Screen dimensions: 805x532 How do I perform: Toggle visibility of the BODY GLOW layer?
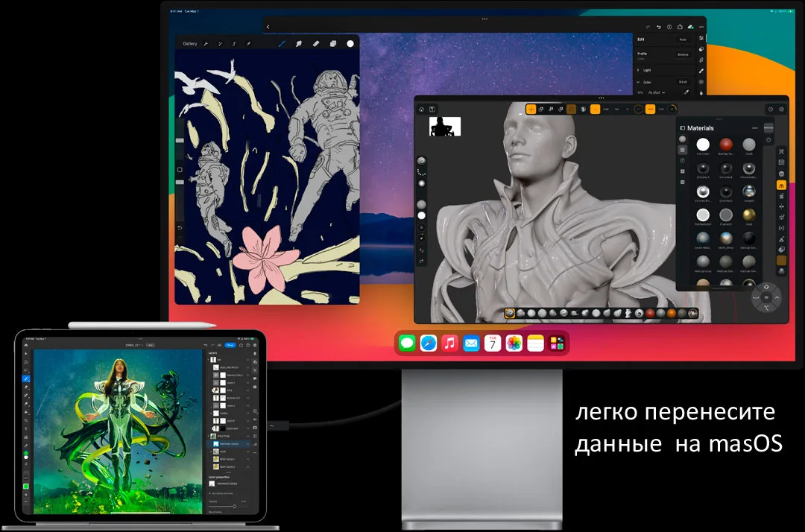pyautogui.click(x=247, y=460)
